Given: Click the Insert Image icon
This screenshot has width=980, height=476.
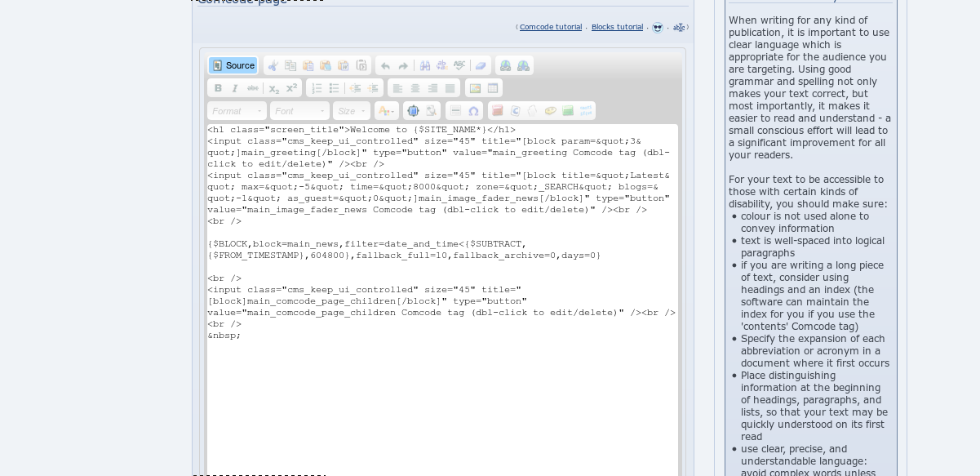Looking at the screenshot, I should pyautogui.click(x=475, y=88).
